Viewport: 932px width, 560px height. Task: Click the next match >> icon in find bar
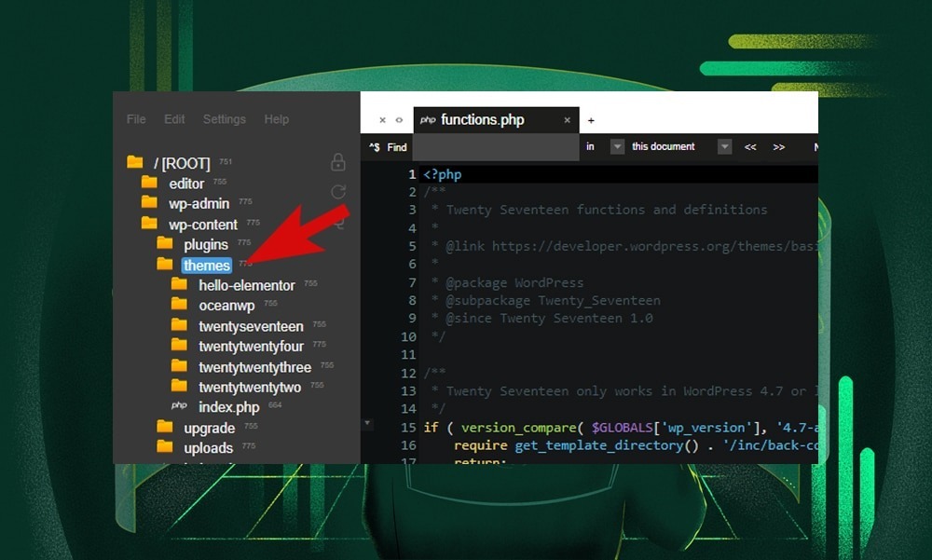(x=780, y=146)
